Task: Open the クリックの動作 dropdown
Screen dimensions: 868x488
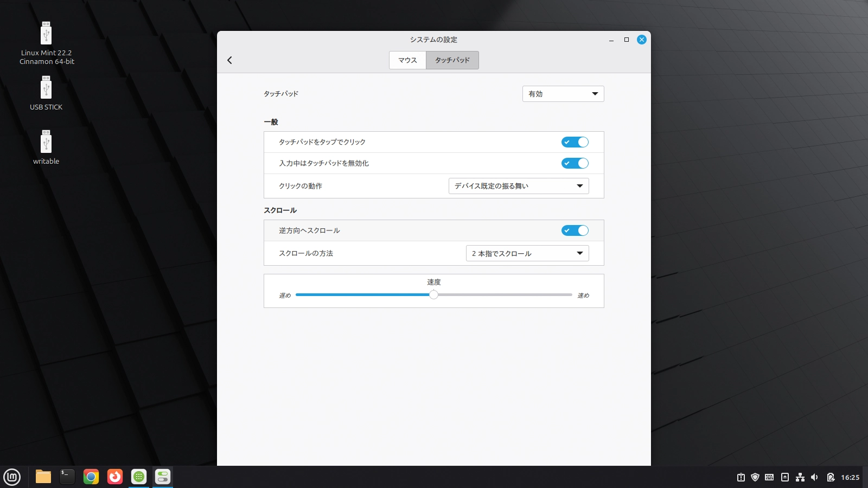Action: [518, 185]
